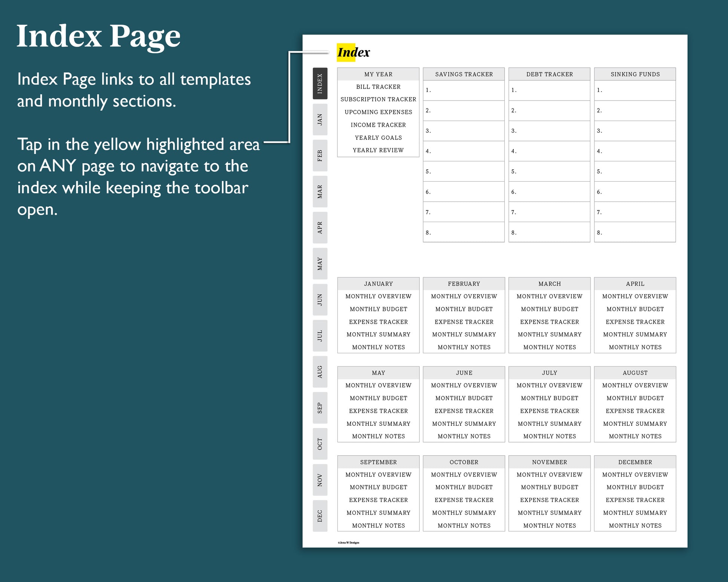This screenshot has width=728, height=582.
Task: Click the OCTOBER section header
Action: tap(464, 462)
